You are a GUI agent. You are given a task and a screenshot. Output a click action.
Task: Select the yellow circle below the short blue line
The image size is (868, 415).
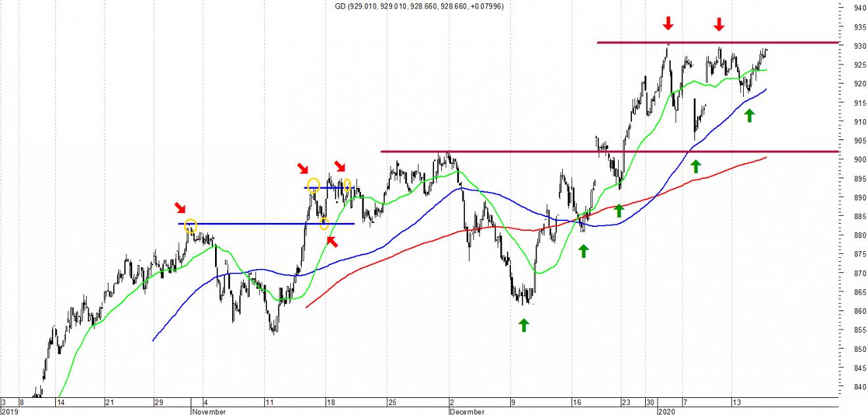324,224
